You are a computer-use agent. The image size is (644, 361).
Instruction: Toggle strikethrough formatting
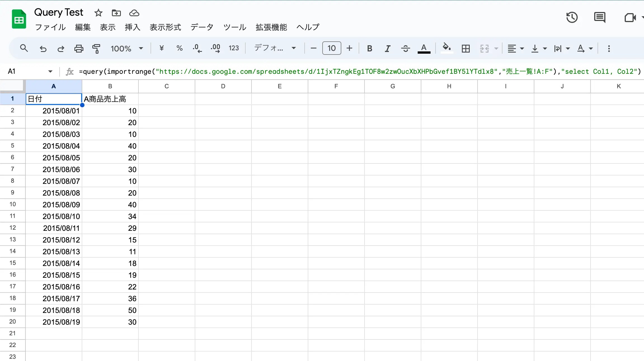(405, 49)
